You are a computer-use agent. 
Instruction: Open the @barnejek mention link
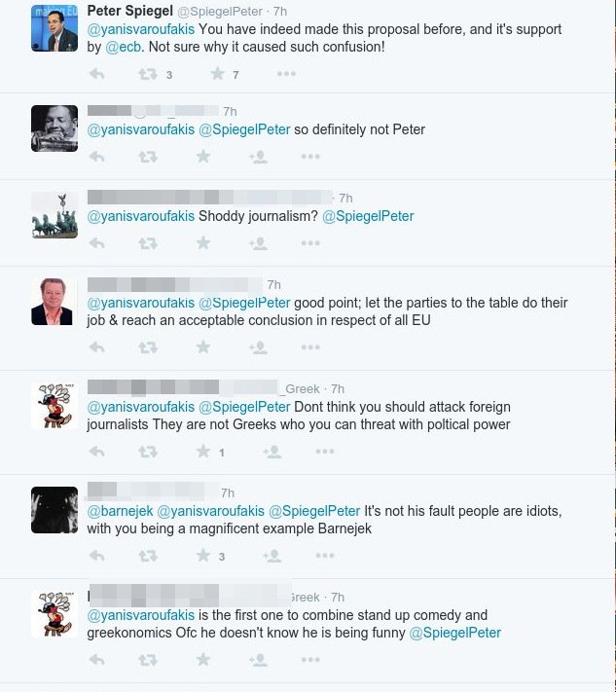[120, 510]
